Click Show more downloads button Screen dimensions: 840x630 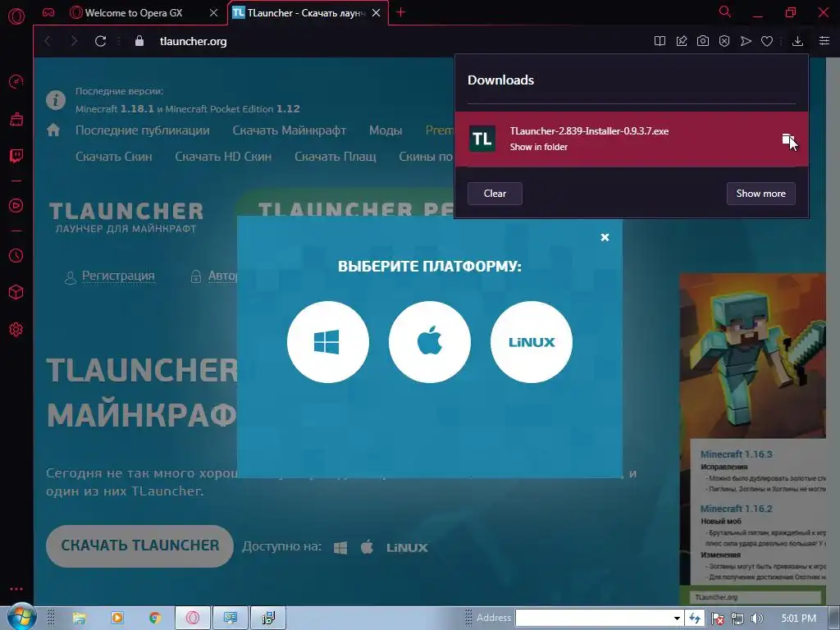pos(760,194)
